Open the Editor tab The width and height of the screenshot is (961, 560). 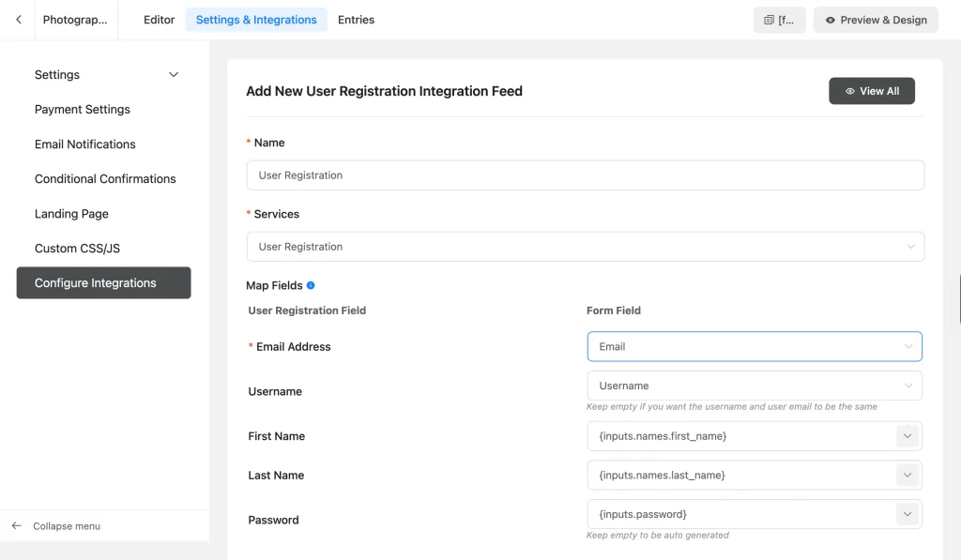(x=159, y=20)
